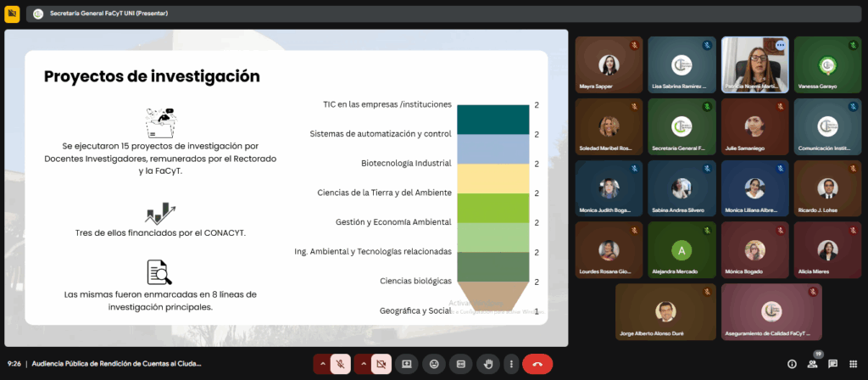Unmute the microphone
Screen dimensions: 868x380
(x=340, y=364)
